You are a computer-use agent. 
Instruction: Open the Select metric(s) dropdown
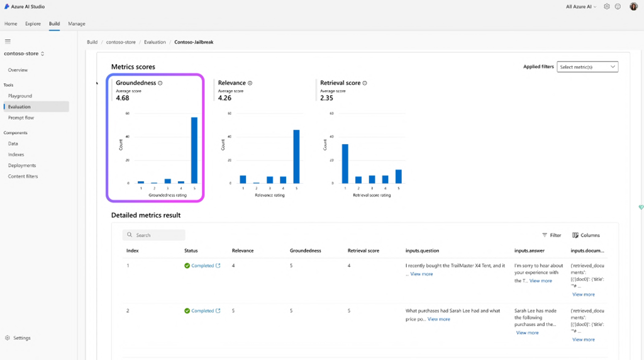tap(587, 67)
